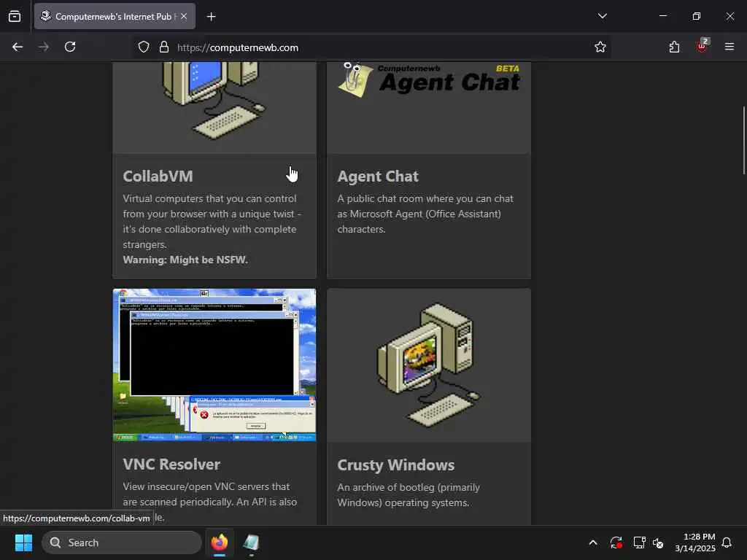747x560 pixels.
Task: Open the Crusty Windows computer image
Action: click(429, 365)
